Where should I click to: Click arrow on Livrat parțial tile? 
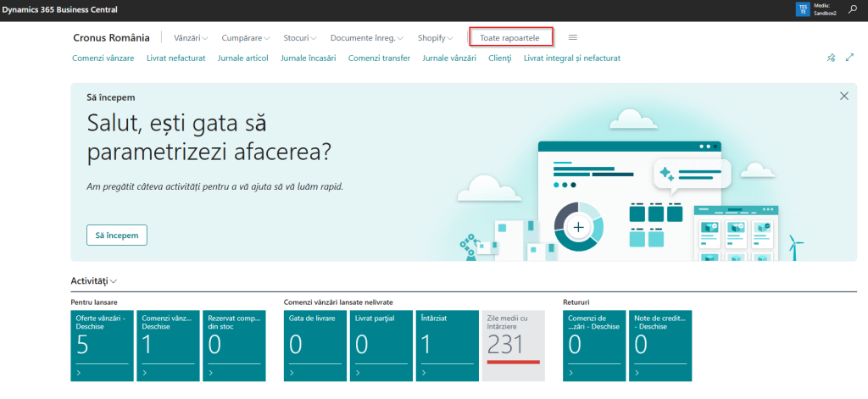[x=358, y=373]
